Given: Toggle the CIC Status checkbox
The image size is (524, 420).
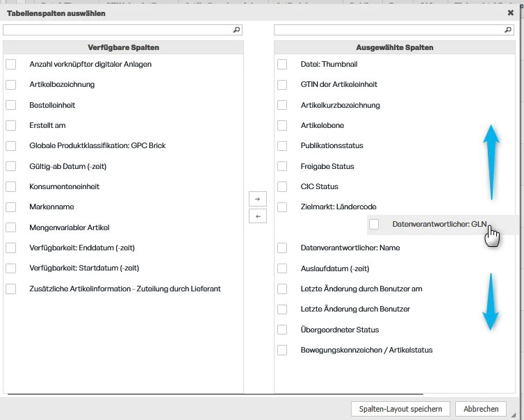Looking at the screenshot, I should point(282,186).
